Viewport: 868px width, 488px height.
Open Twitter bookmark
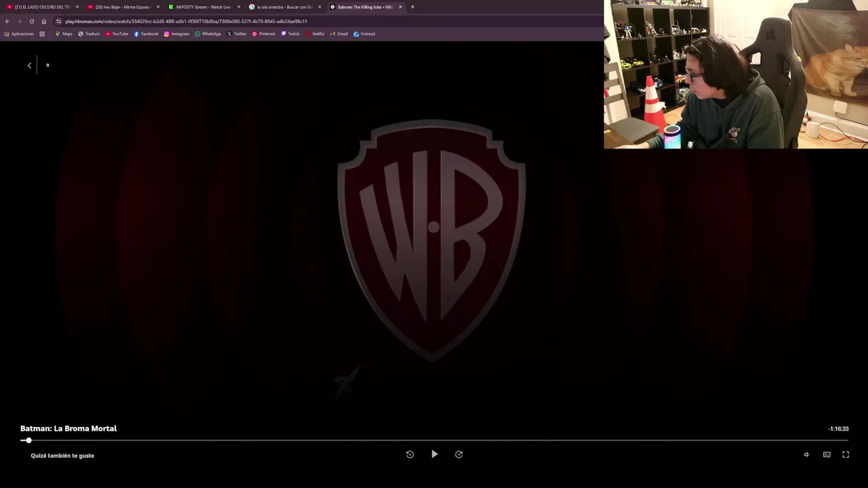click(237, 34)
